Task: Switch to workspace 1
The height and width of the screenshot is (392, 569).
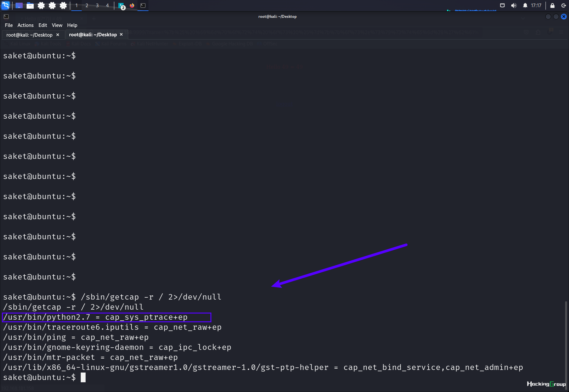Action: coord(77,6)
